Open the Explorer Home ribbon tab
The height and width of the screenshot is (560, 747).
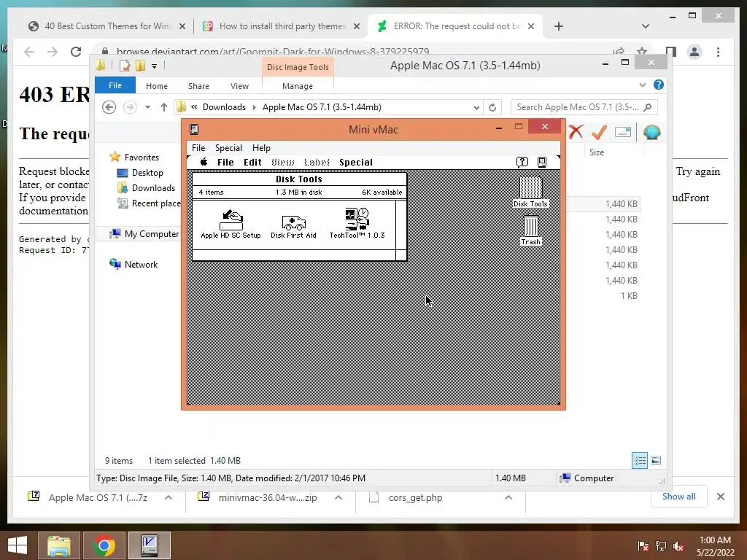click(x=157, y=86)
